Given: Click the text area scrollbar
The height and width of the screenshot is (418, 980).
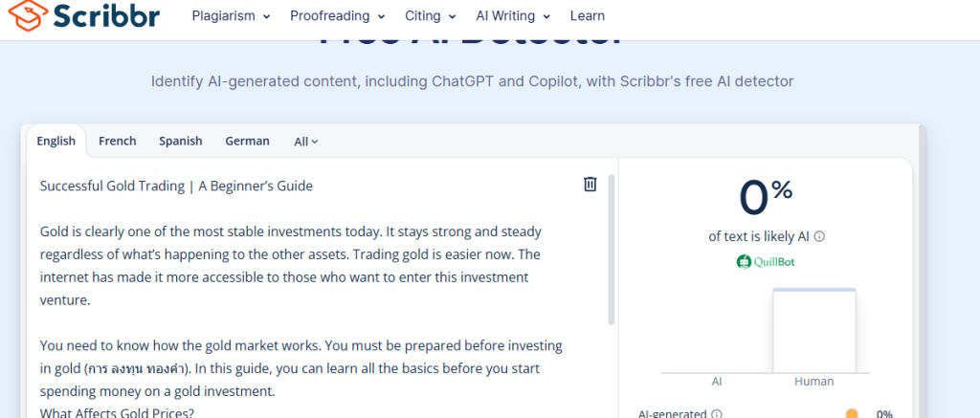Looking at the screenshot, I should pyautogui.click(x=612, y=249).
